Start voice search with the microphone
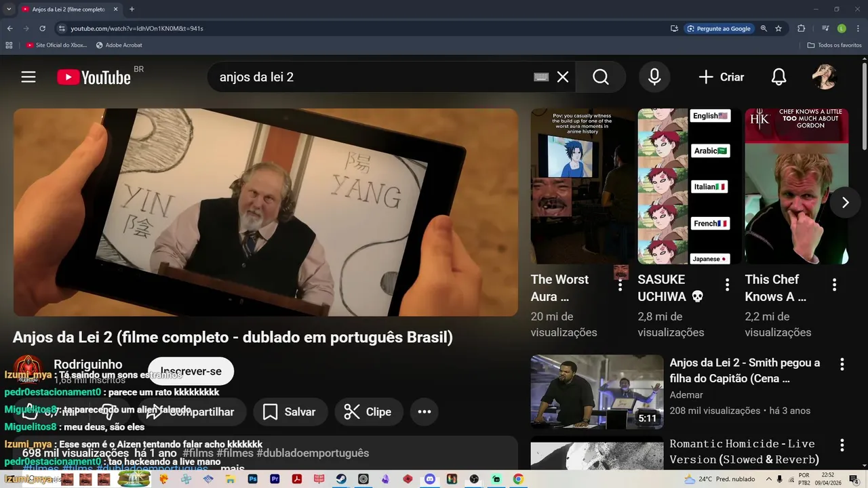The height and width of the screenshot is (488, 868). (x=654, y=77)
